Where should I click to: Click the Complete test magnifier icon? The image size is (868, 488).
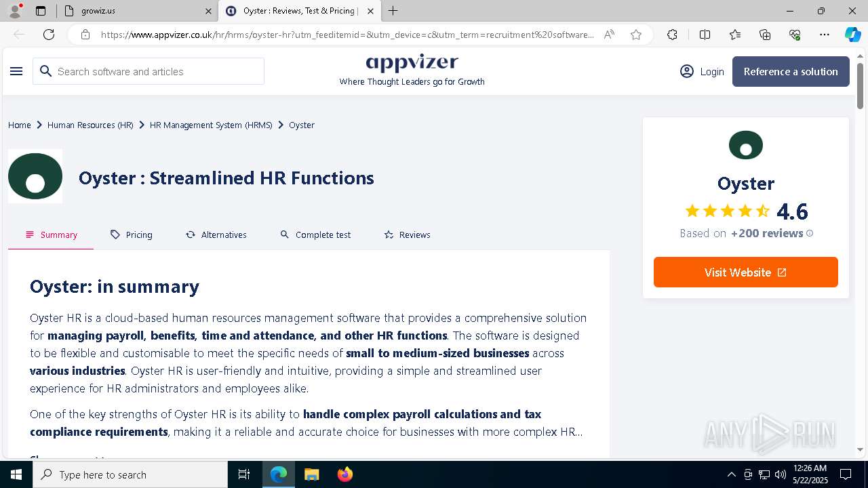coord(285,235)
